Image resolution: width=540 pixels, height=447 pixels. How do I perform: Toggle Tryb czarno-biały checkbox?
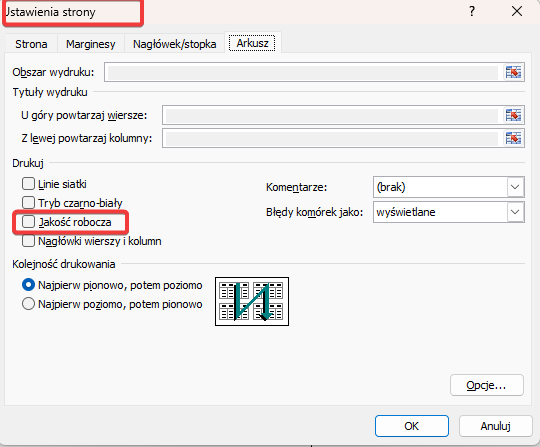click(x=28, y=203)
